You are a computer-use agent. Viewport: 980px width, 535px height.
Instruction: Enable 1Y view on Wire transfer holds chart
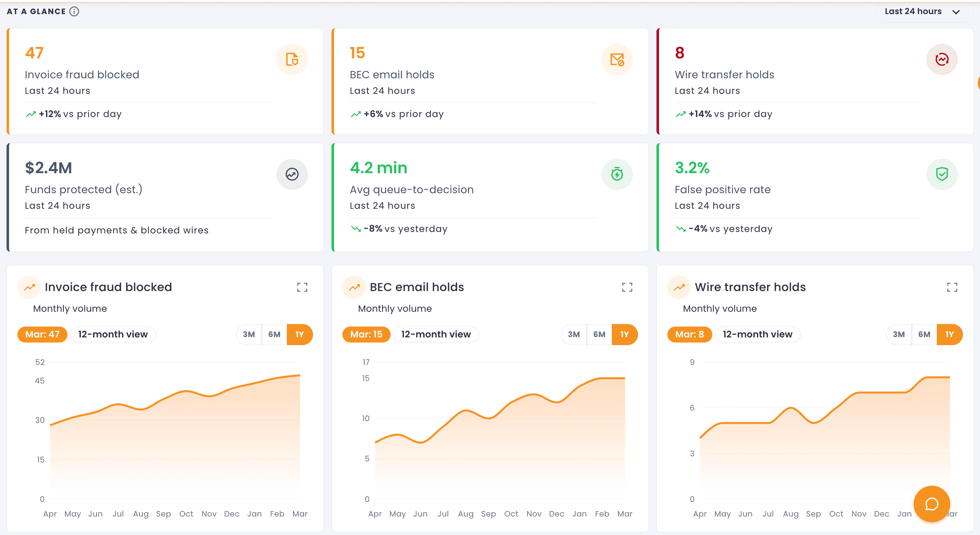950,334
